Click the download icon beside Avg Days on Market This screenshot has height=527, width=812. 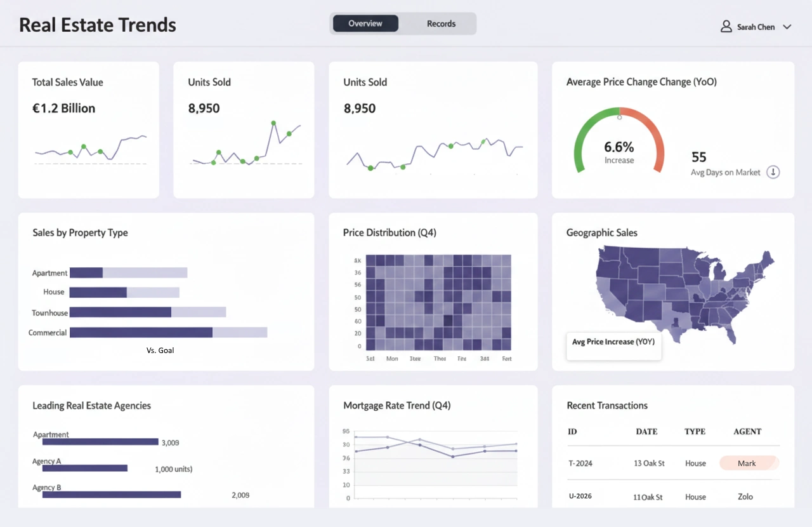click(x=773, y=172)
